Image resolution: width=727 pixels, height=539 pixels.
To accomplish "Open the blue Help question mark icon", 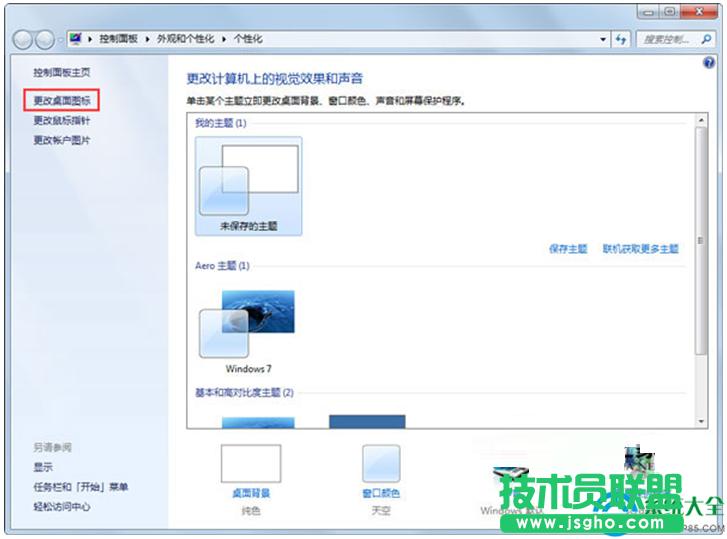I will (709, 63).
